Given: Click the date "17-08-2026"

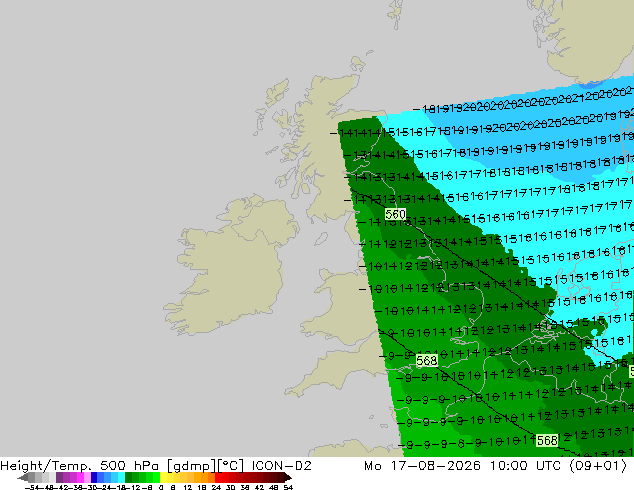Looking at the screenshot, I should (x=435, y=466).
